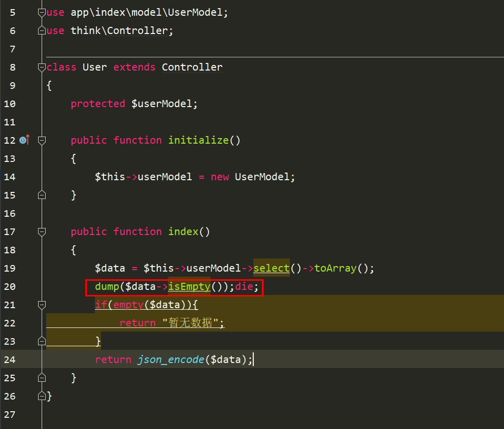The height and width of the screenshot is (429, 504).
Task: Click the json_encode function name
Action: point(171,359)
